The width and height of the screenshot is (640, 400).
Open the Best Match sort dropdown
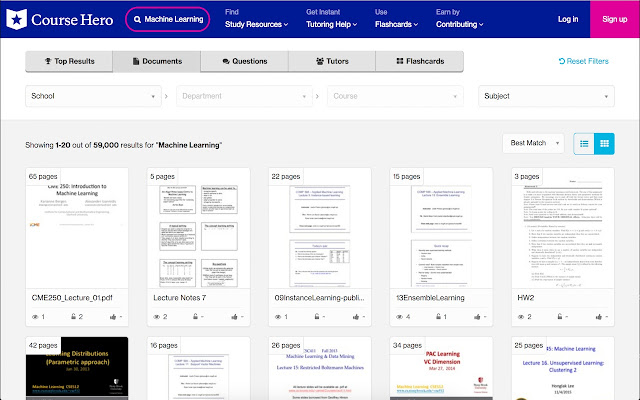tap(533, 143)
